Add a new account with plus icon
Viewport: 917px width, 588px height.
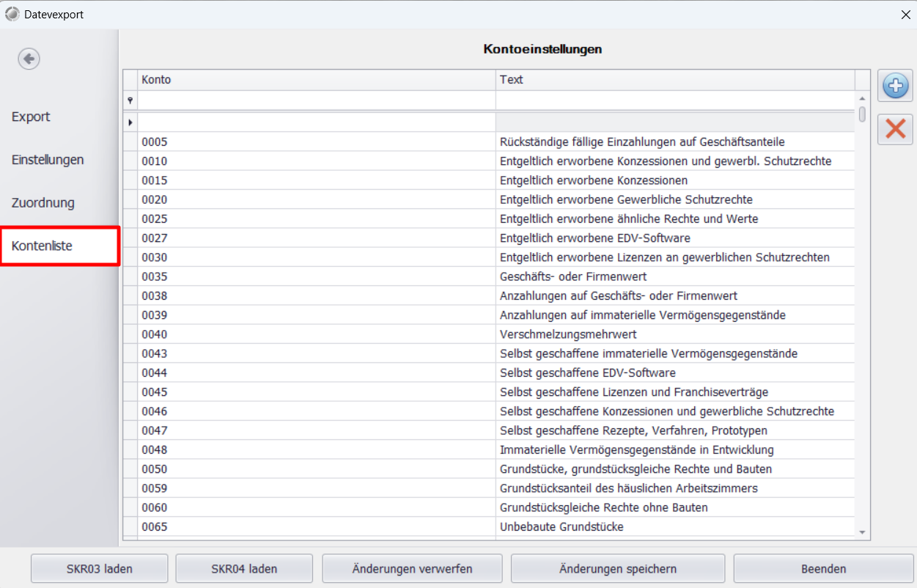(895, 86)
